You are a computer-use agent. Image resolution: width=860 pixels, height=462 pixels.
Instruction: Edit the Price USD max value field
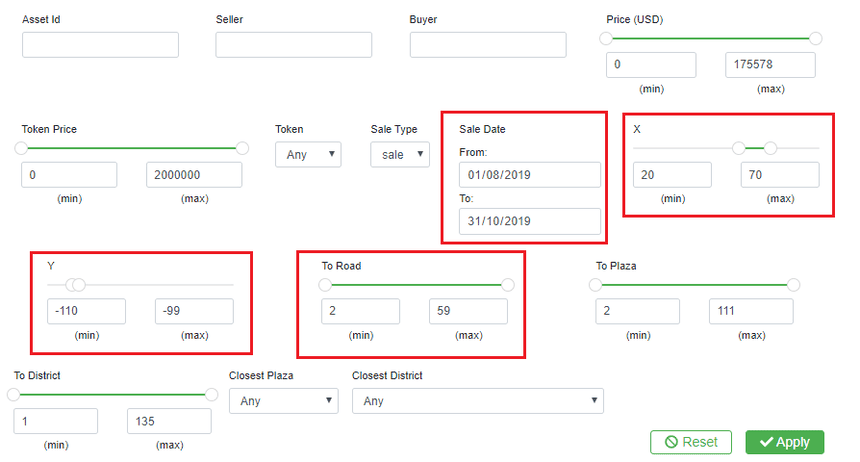(770, 65)
